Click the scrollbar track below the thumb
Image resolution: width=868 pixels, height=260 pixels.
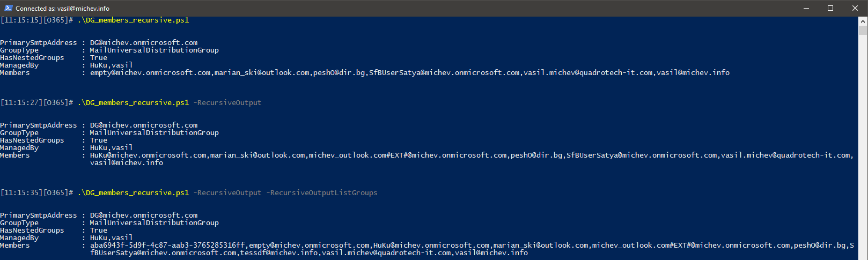(x=863, y=145)
